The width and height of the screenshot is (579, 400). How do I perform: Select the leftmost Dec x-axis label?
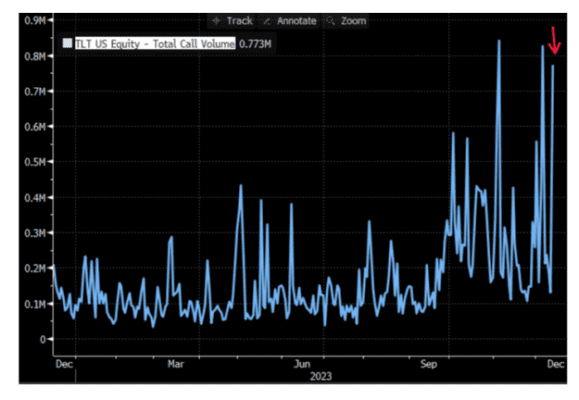click(x=64, y=364)
